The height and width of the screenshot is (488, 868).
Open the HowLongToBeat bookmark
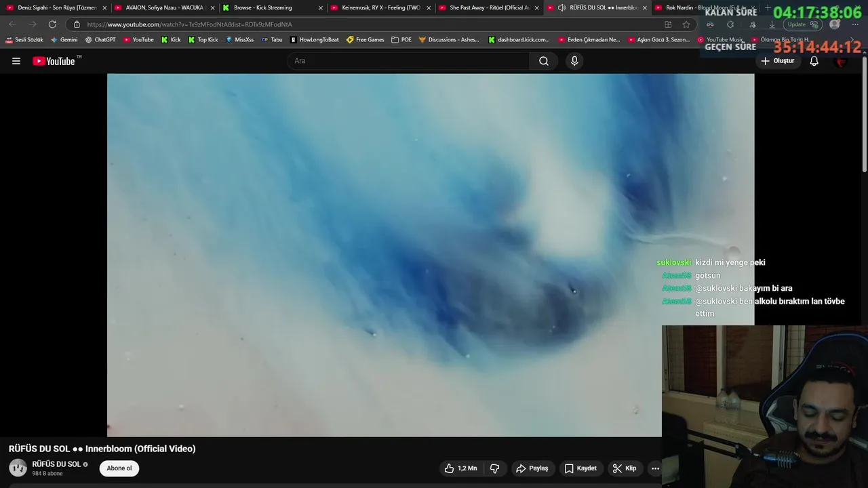coord(315,40)
